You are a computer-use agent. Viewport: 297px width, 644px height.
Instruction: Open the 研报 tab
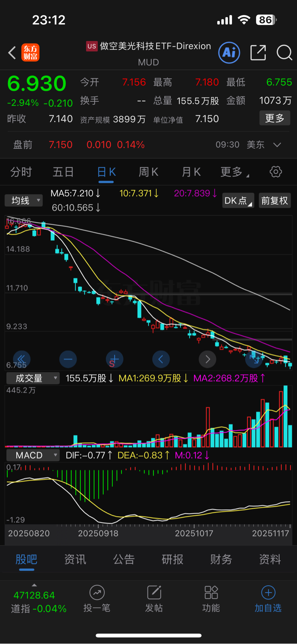click(x=172, y=559)
